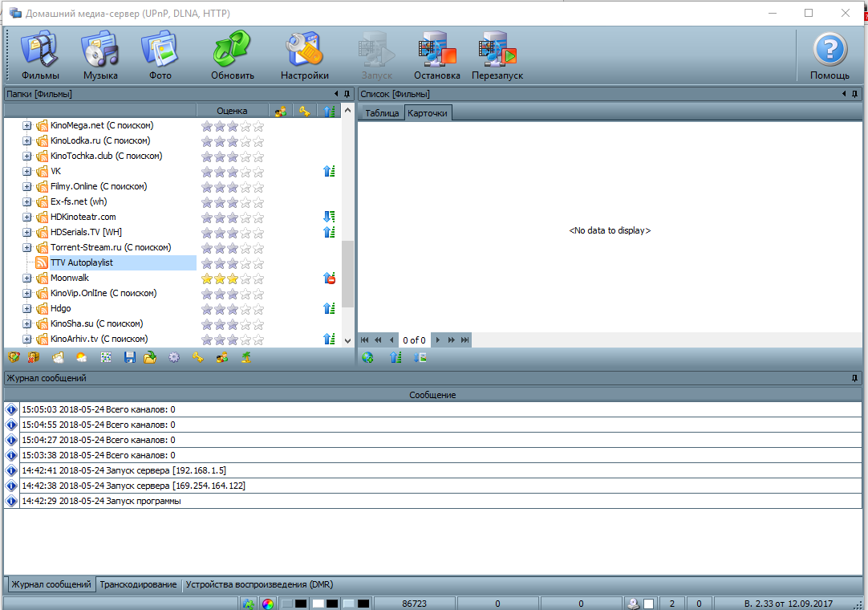Open the Музыка (Music) section
Image resolution: width=868 pixels, height=610 pixels.
pyautogui.click(x=100, y=55)
